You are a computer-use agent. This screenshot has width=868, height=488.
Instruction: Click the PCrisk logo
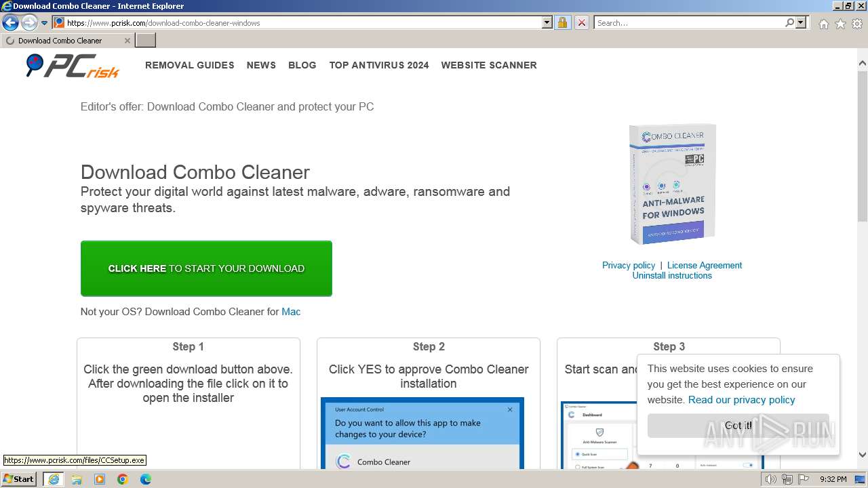[x=73, y=66]
